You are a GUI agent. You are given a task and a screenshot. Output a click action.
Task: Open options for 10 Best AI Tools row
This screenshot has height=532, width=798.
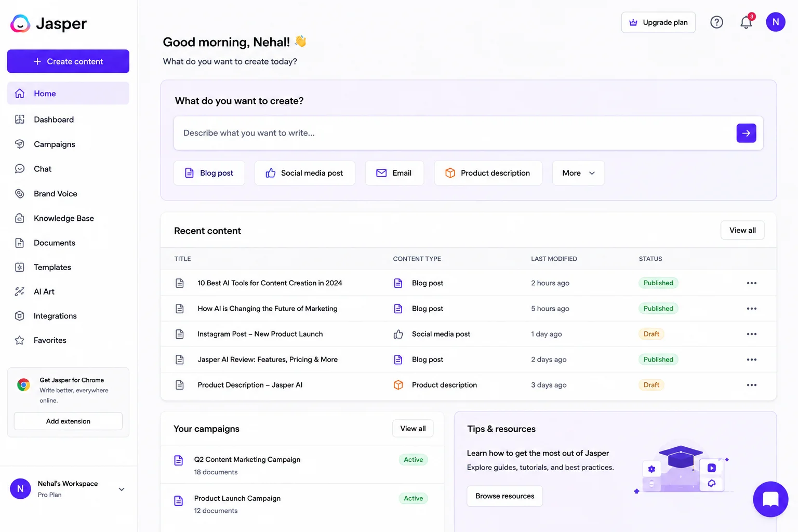pos(751,283)
